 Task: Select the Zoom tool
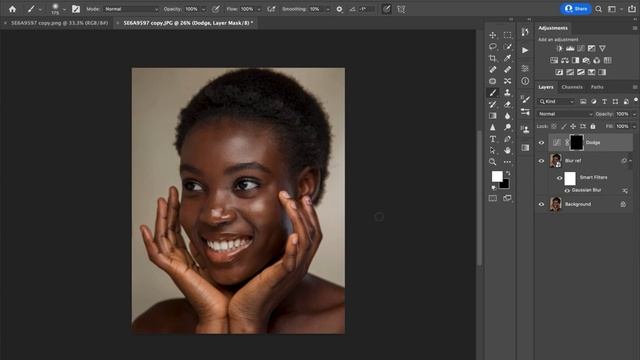[493, 162]
